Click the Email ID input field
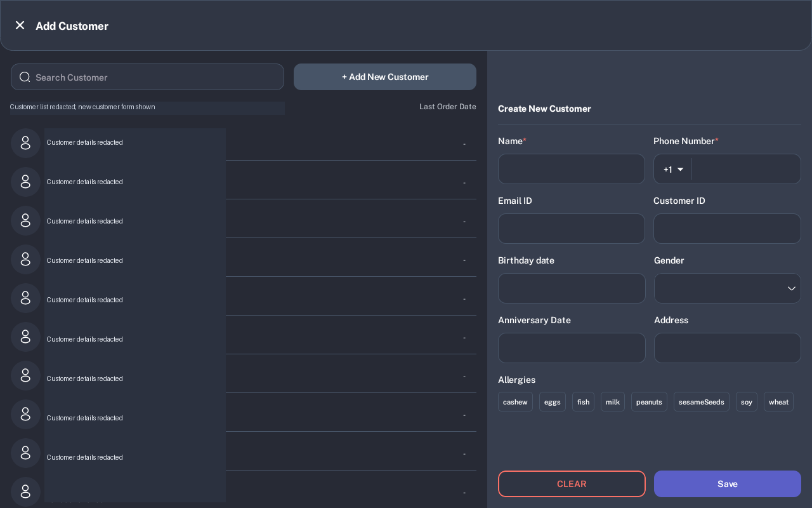The height and width of the screenshot is (508, 812). click(x=572, y=229)
